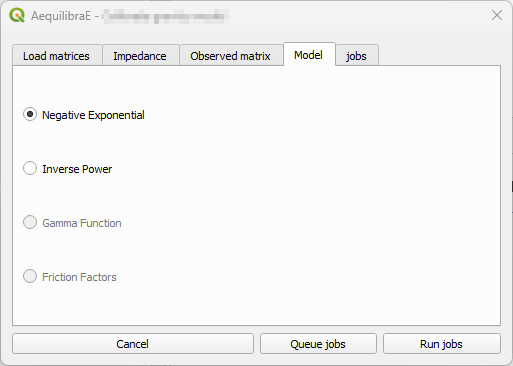
Task: Open the Impedance tab
Action: click(x=141, y=55)
